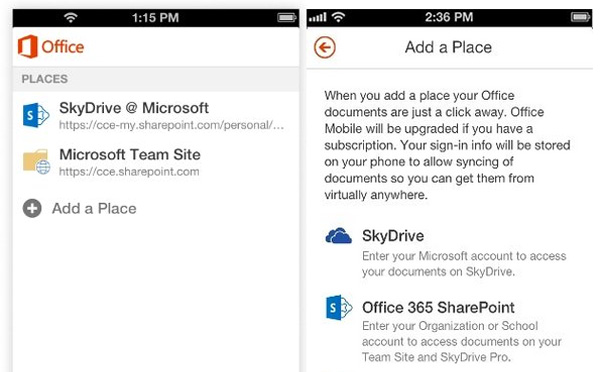Click the 'Add a Place' screen title
Viewport: 600px width, 372px height.
(448, 47)
